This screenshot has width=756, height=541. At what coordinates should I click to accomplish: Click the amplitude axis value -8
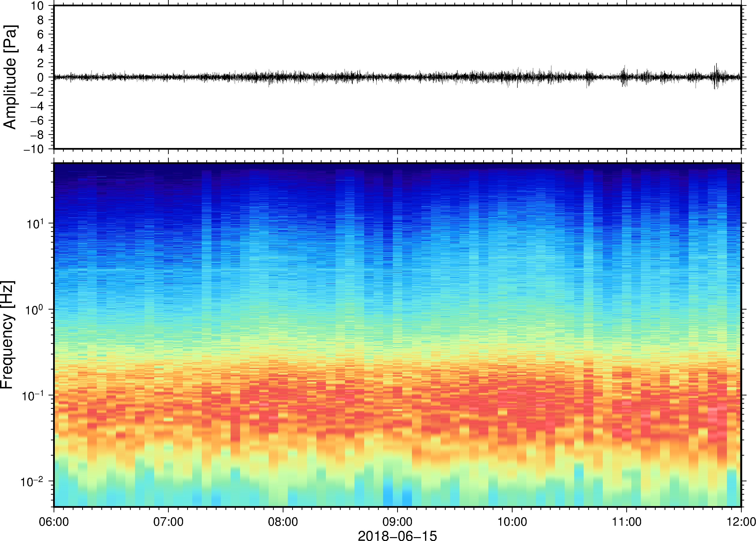coord(37,135)
